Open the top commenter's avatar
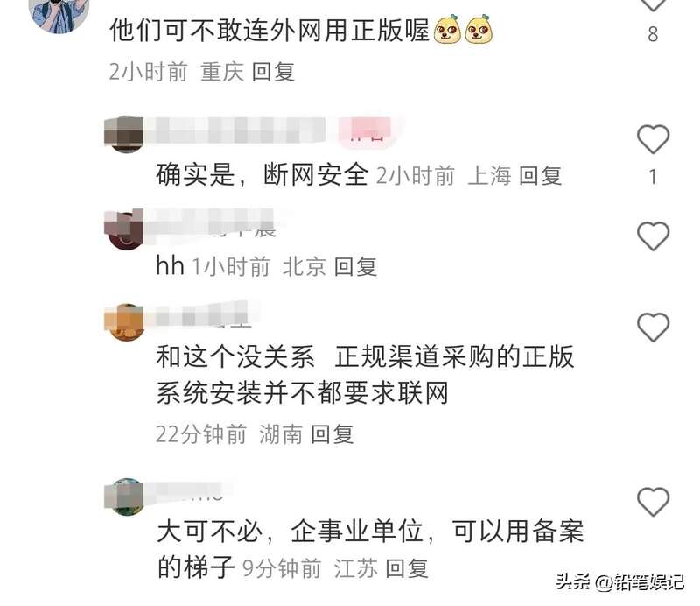The image size is (700, 606). [59, 16]
